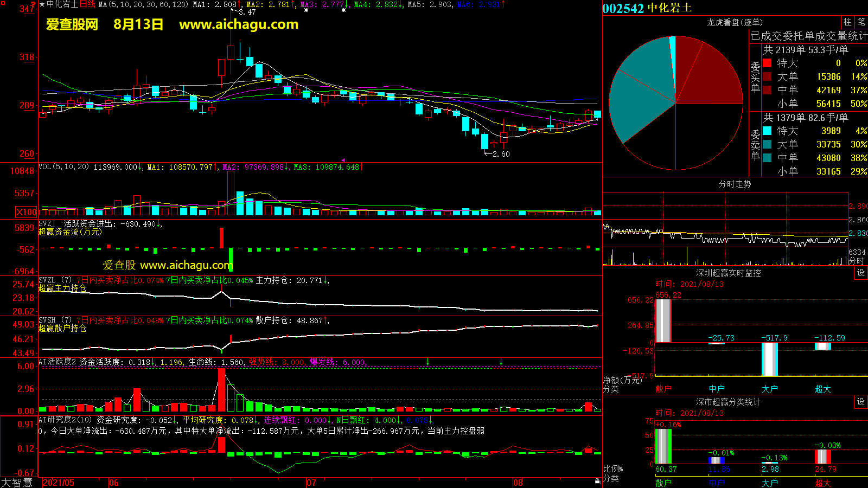
Task: Click the lock icon at chart bottom-right
Action: coord(597,481)
